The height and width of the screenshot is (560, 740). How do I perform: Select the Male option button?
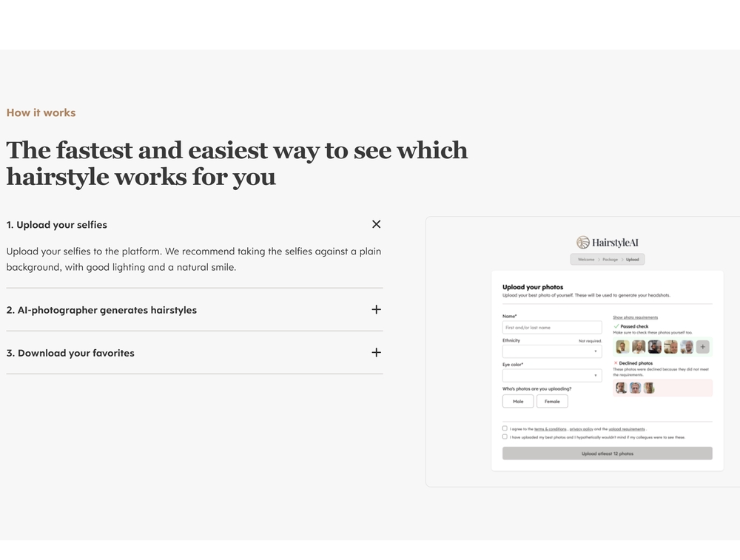click(518, 402)
